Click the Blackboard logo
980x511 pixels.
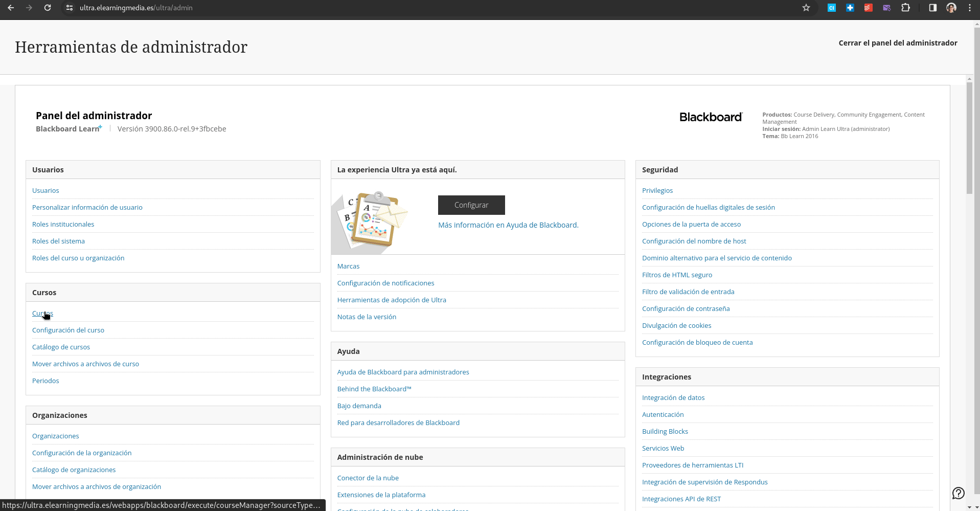pos(711,117)
